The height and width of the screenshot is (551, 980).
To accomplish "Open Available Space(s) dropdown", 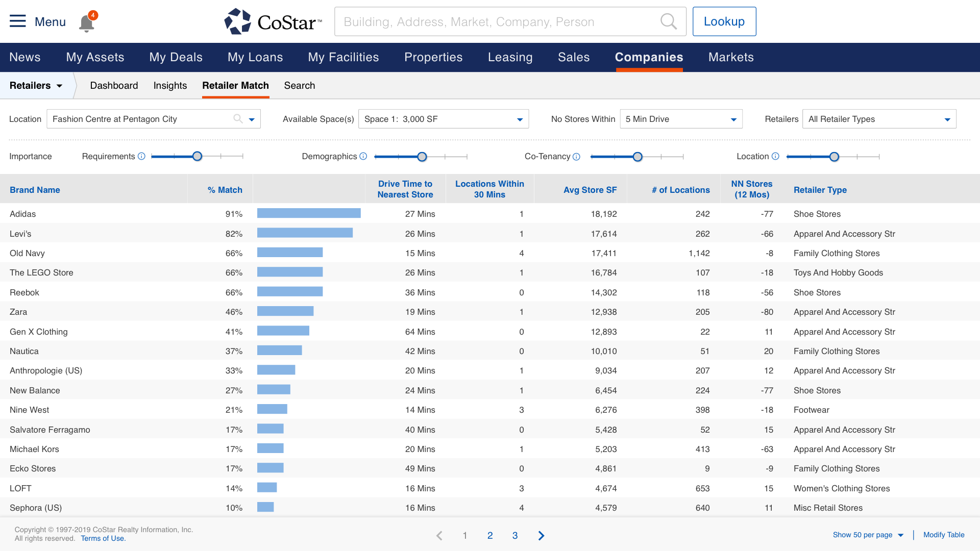I will [444, 119].
